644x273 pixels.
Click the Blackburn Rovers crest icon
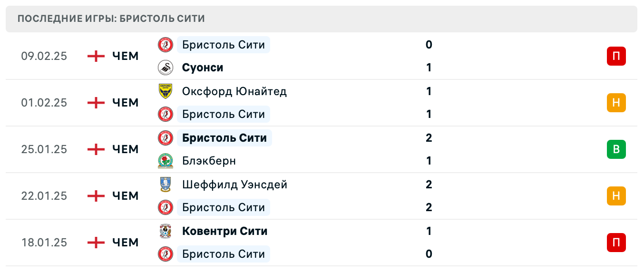[x=166, y=161]
